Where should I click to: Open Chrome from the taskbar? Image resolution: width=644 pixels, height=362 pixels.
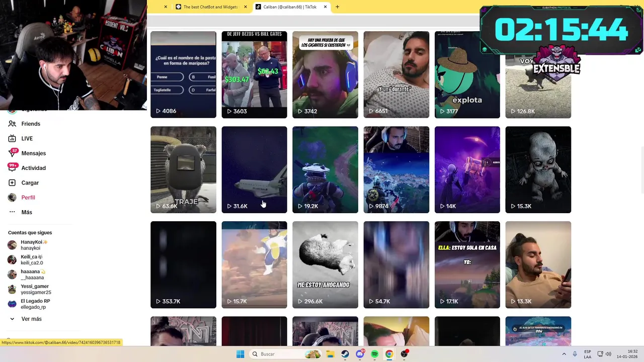(x=389, y=354)
